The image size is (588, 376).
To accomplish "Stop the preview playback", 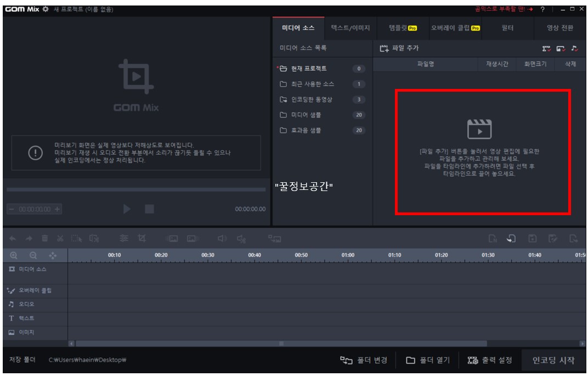I will pos(149,209).
